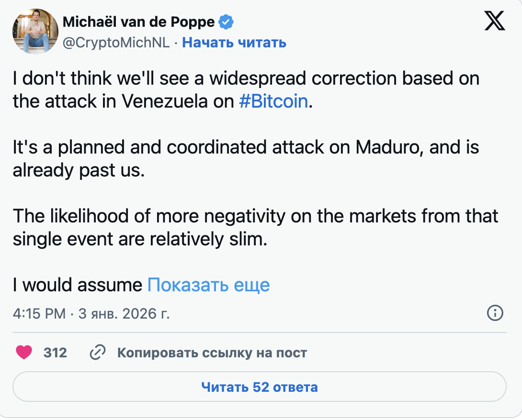Click the author name Michaël van de Poppe
522x420 pixels.
(x=139, y=22)
